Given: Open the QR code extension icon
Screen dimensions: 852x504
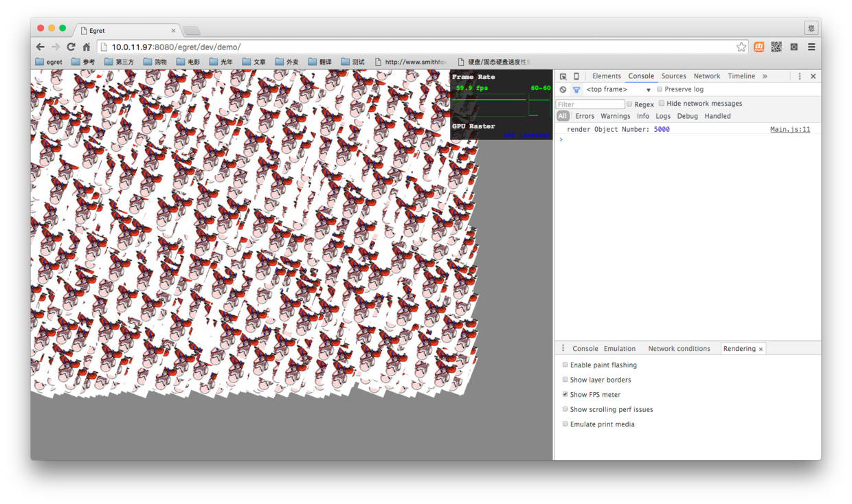Looking at the screenshot, I should (x=776, y=47).
